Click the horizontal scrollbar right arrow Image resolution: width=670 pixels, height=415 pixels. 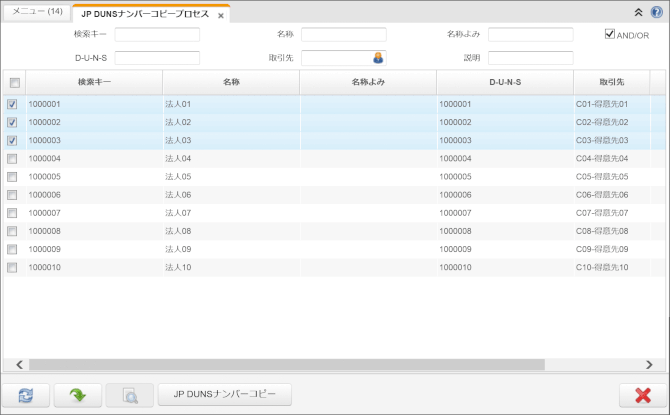click(649, 365)
